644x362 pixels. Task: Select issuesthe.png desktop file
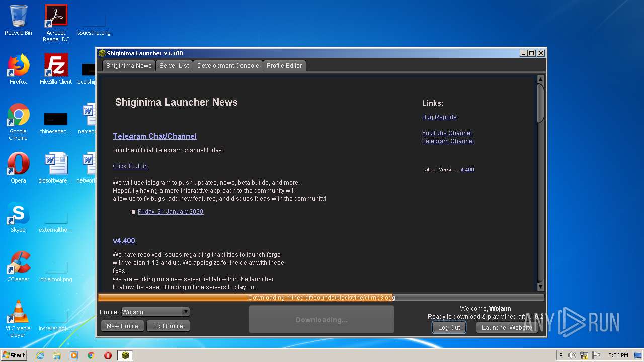click(x=94, y=23)
